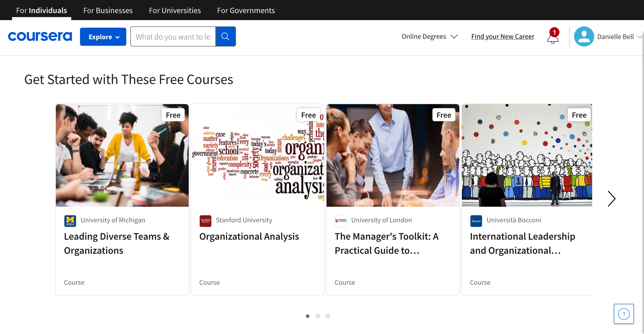Select the third carousel page dot
Viewport: 644px width, 334px height.
point(328,316)
